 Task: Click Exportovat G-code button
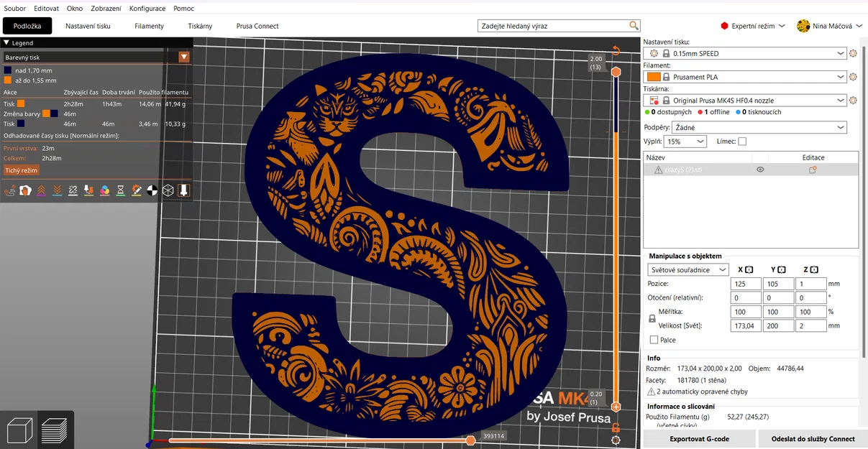tap(699, 439)
